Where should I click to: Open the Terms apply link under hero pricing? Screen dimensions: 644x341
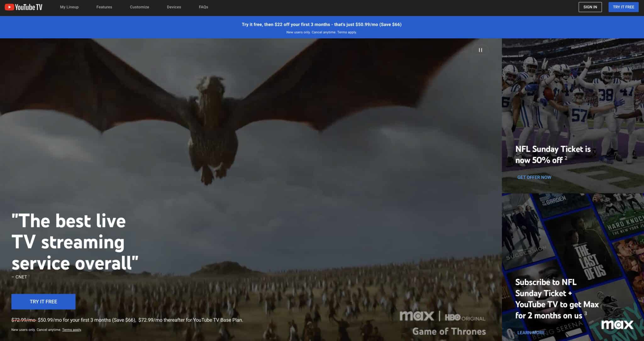72,330
